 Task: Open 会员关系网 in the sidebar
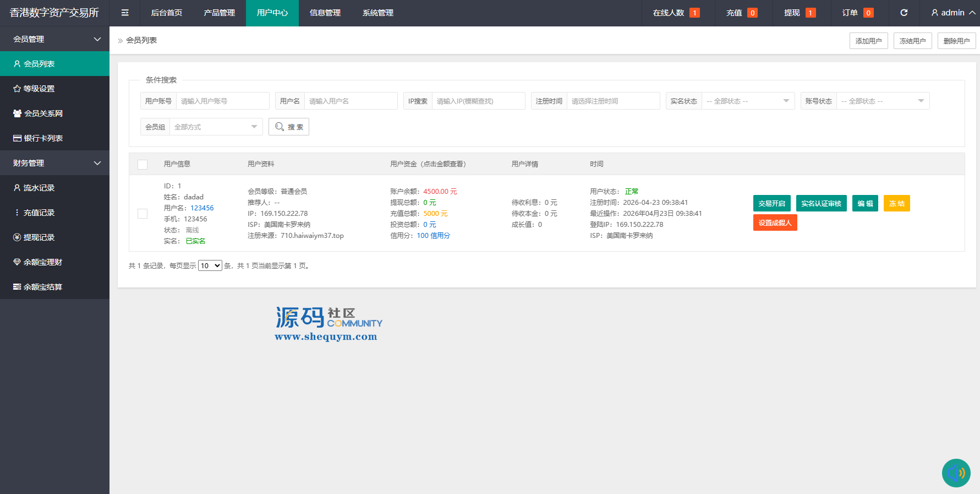click(x=43, y=113)
